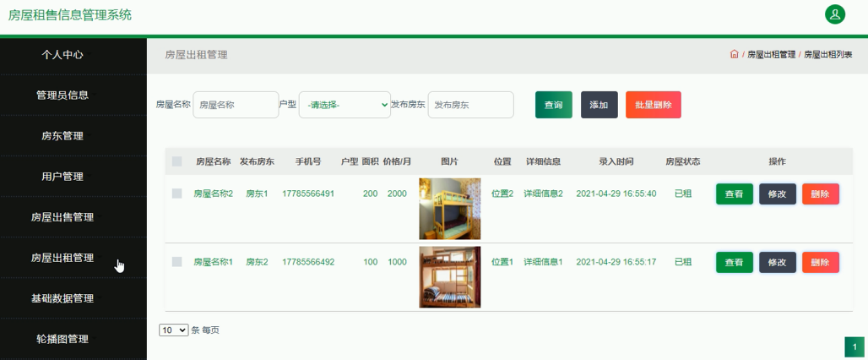The height and width of the screenshot is (360, 868).
Task: Open 管理员信息 in the sidebar
Action: coord(62,95)
